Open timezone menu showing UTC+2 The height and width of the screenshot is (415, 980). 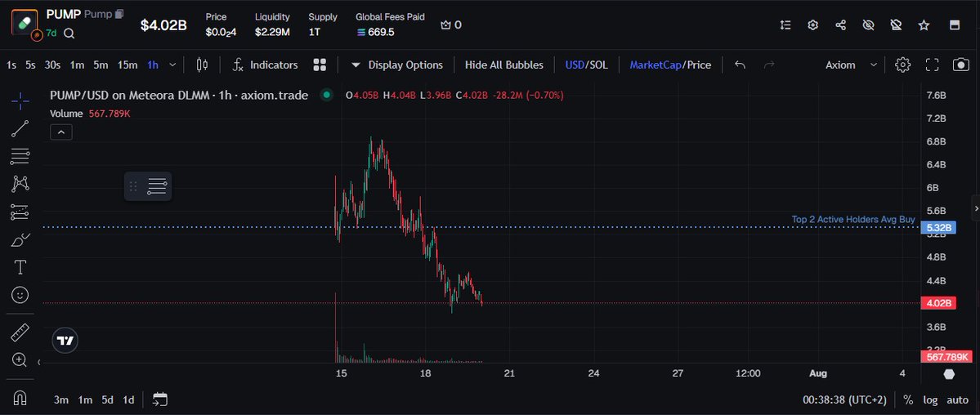click(844, 400)
